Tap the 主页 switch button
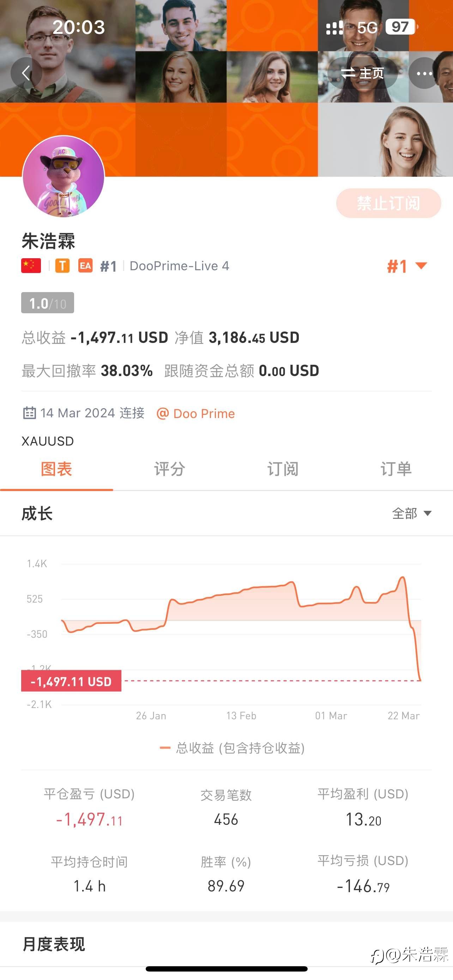 pyautogui.click(x=362, y=73)
